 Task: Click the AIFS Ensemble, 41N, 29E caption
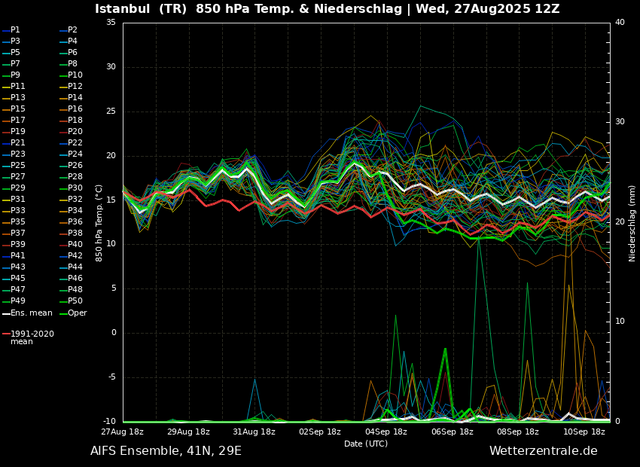(x=166, y=451)
